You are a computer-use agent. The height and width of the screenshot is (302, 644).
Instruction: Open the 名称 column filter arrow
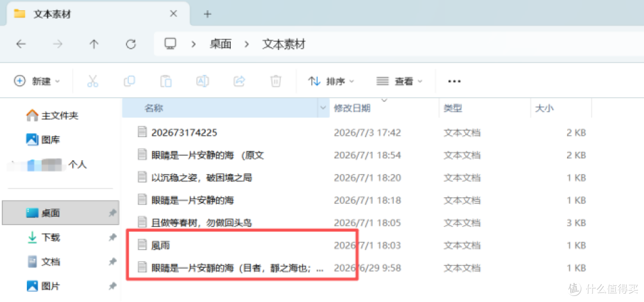pyautogui.click(x=323, y=108)
